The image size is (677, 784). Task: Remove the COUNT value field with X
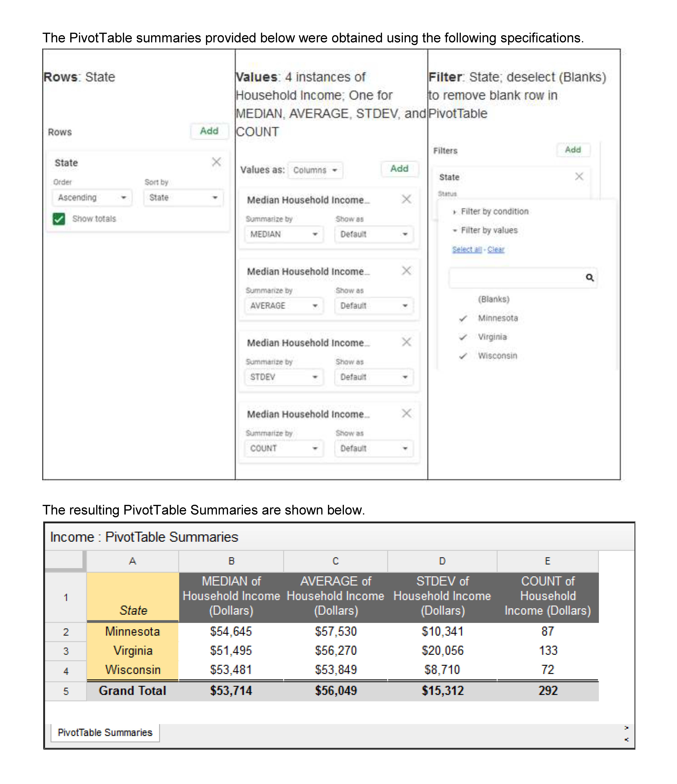[406, 413]
